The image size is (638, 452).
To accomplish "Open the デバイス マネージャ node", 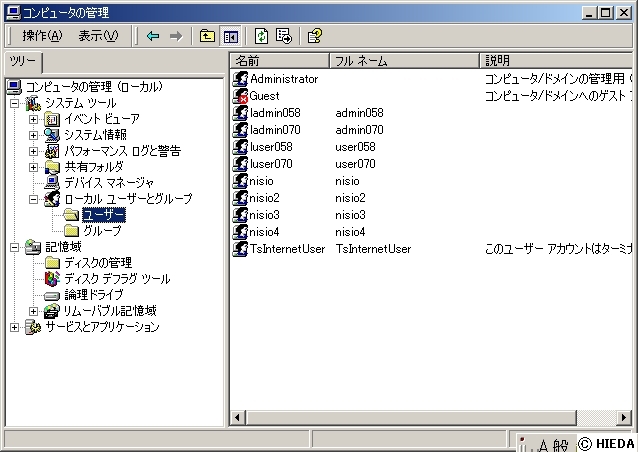I will 108,183.
